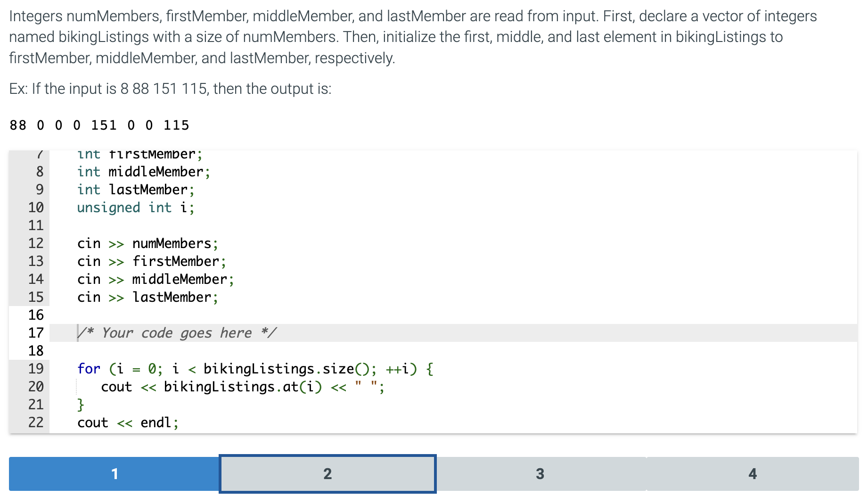The height and width of the screenshot is (497, 868).
Task: Place cursor on 'int middleMember;' line 8
Action: point(144,172)
